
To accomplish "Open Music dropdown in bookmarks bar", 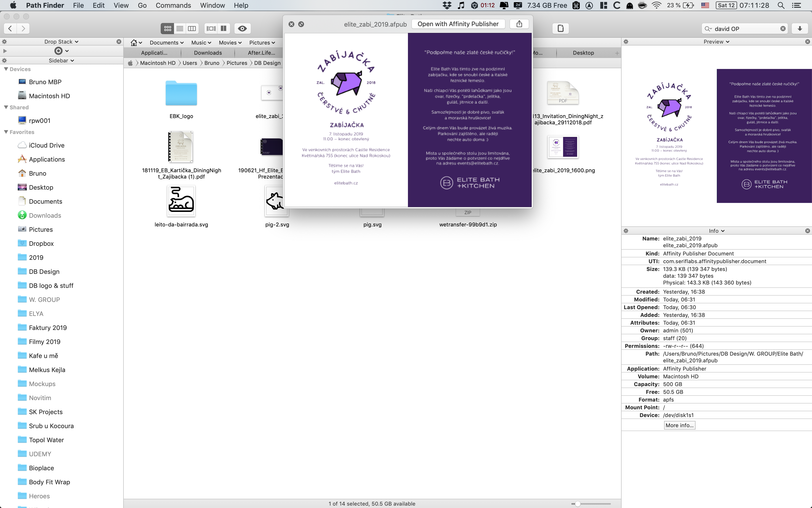I will pyautogui.click(x=201, y=43).
